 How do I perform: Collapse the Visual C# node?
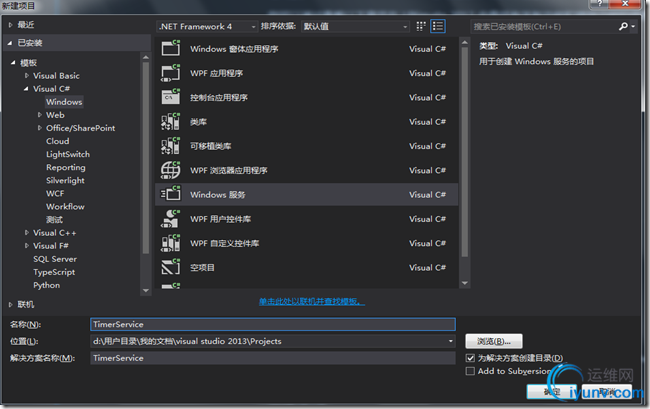pyautogui.click(x=27, y=89)
